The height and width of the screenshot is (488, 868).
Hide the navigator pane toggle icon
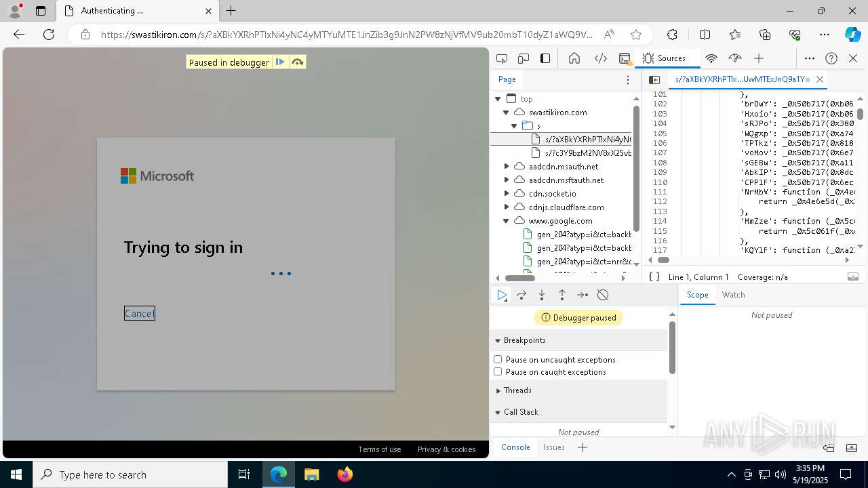(x=654, y=79)
